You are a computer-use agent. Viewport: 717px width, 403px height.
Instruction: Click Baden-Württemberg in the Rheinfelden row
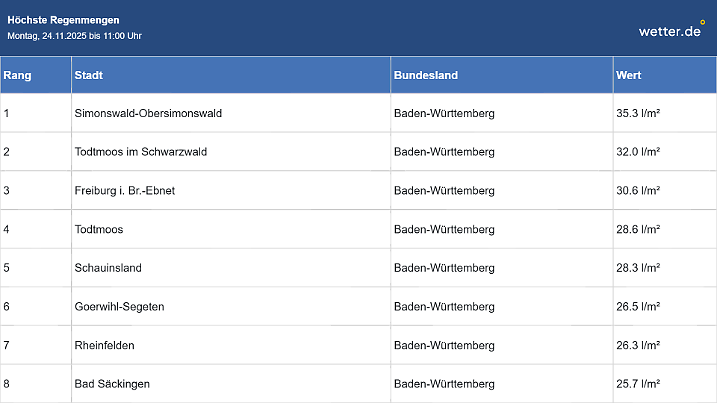click(x=444, y=345)
